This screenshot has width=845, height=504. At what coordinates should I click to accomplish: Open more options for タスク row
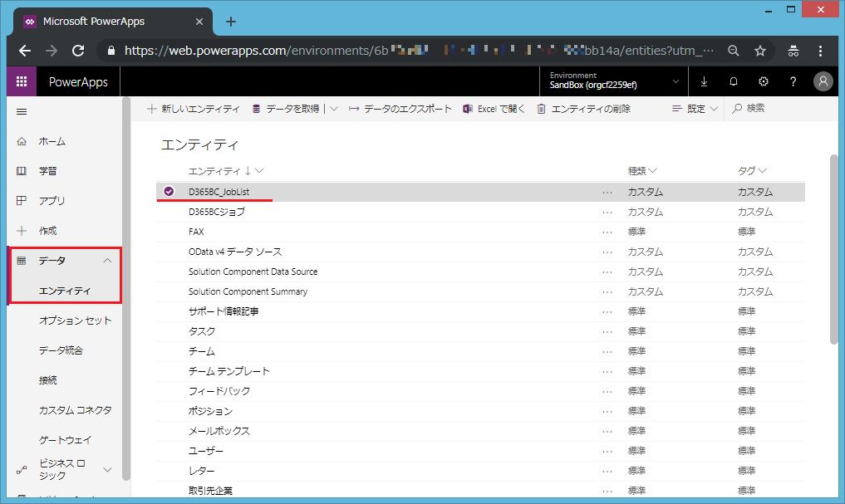(607, 331)
